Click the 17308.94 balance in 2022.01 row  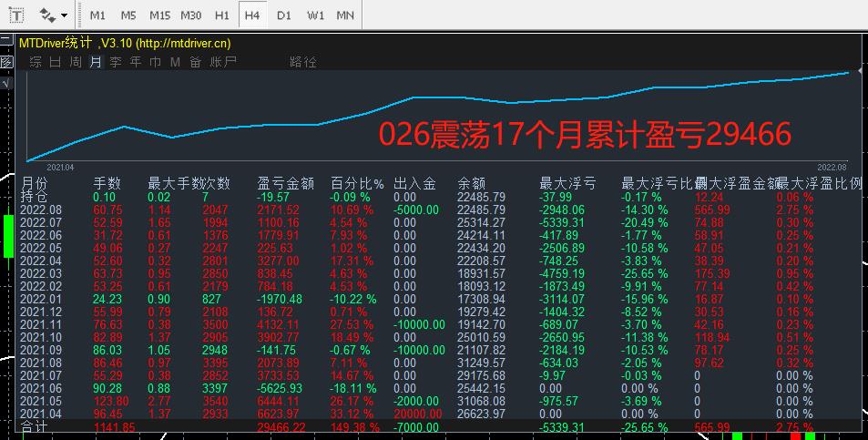pos(481,299)
